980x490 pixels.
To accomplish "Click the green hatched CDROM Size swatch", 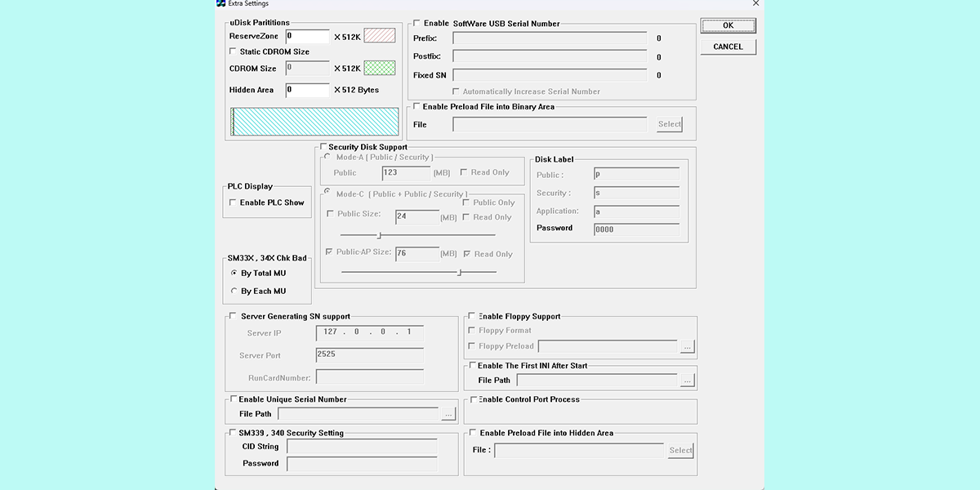I will 379,69.
